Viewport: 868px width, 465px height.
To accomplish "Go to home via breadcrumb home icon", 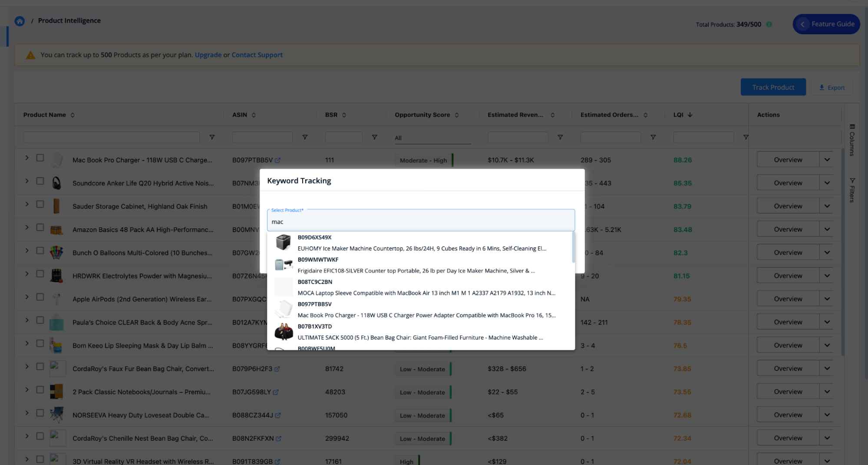I will click(20, 21).
